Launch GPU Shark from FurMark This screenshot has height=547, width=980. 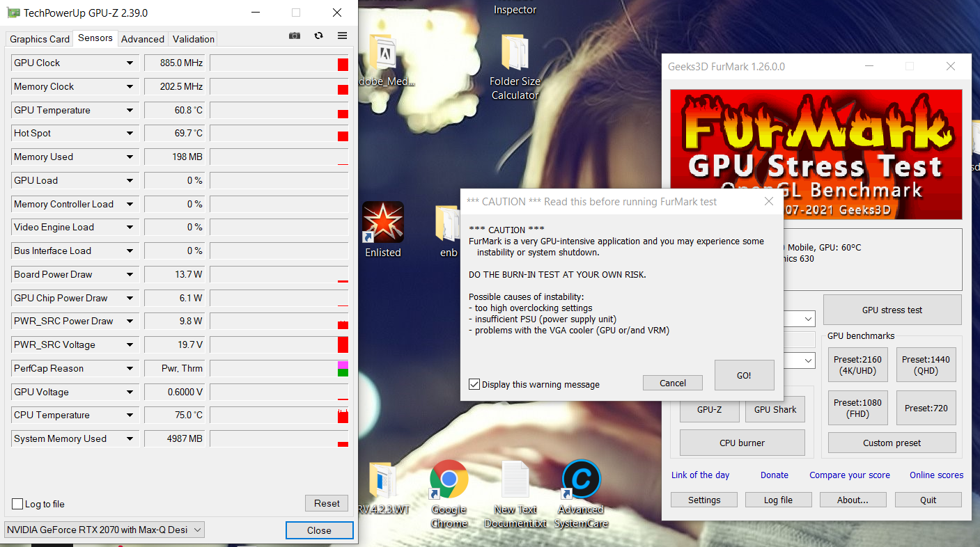pos(775,410)
